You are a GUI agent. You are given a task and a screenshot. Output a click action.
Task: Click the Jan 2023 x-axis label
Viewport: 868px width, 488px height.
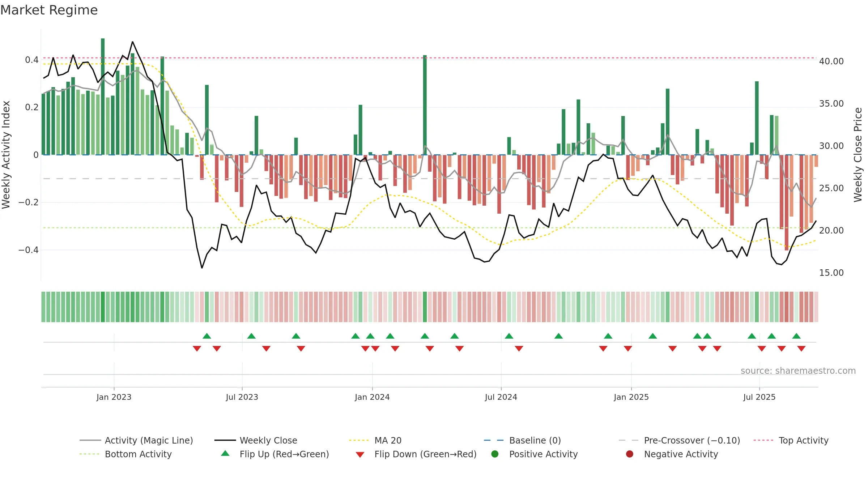114,397
